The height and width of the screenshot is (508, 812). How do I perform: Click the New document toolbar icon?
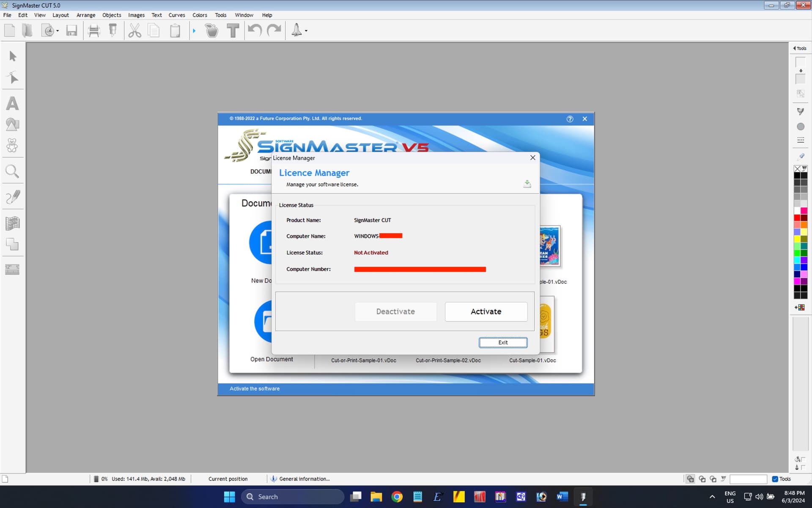click(x=10, y=30)
